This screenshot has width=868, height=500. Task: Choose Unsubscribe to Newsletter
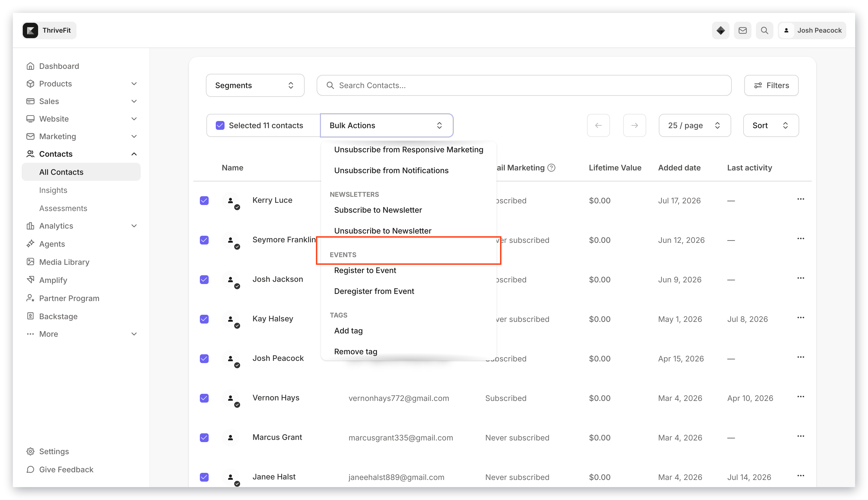click(x=382, y=231)
